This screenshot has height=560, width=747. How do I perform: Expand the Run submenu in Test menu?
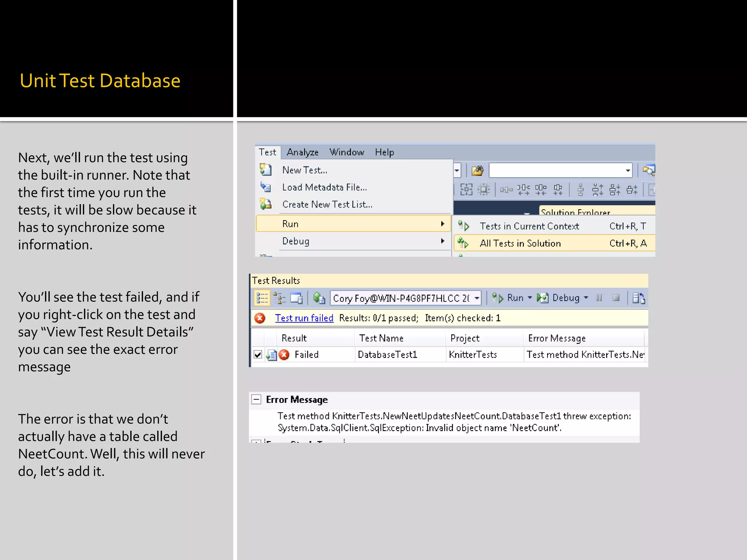[x=353, y=223]
